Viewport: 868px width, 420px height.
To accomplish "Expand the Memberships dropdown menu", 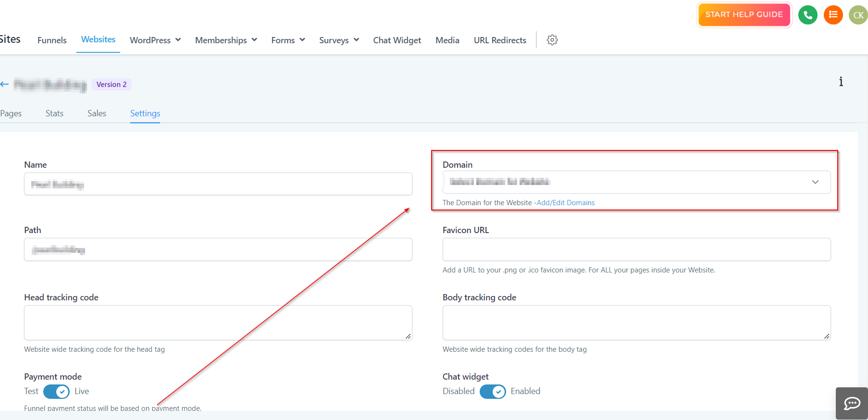I will (x=225, y=40).
